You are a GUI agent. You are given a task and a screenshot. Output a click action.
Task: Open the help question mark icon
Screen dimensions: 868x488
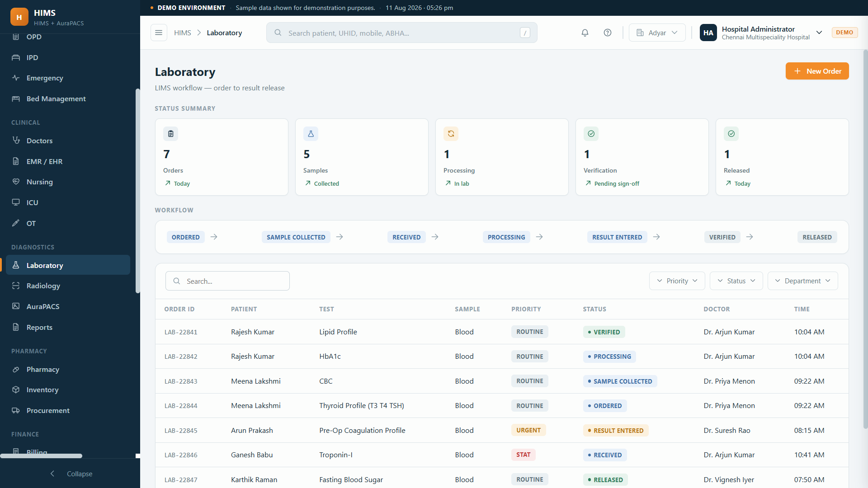pyautogui.click(x=608, y=33)
